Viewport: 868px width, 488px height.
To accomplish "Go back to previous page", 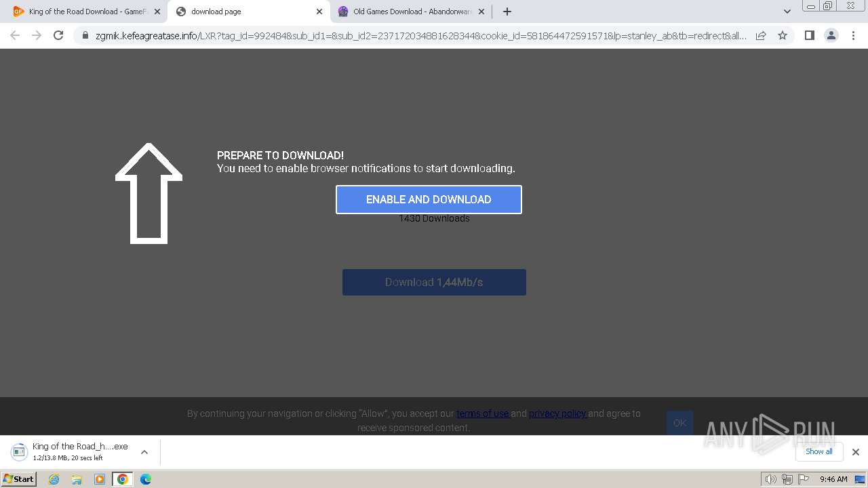I will [x=15, y=35].
